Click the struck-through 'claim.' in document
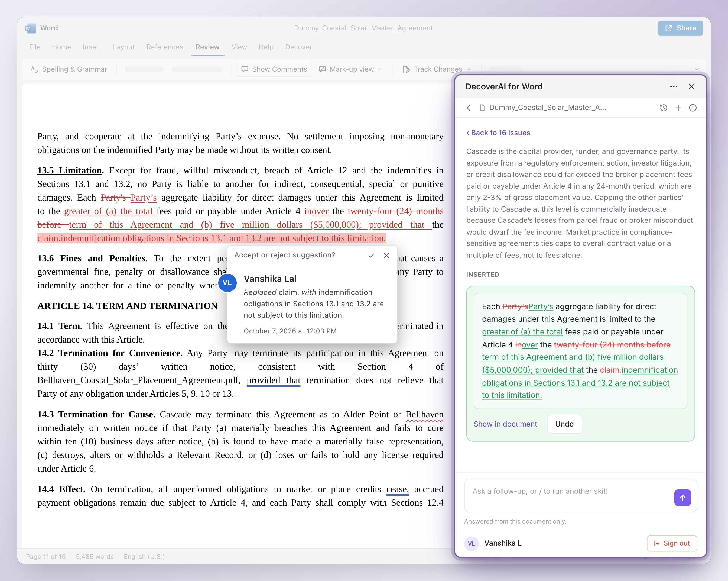Viewport: 728px width, 581px height. coord(49,238)
